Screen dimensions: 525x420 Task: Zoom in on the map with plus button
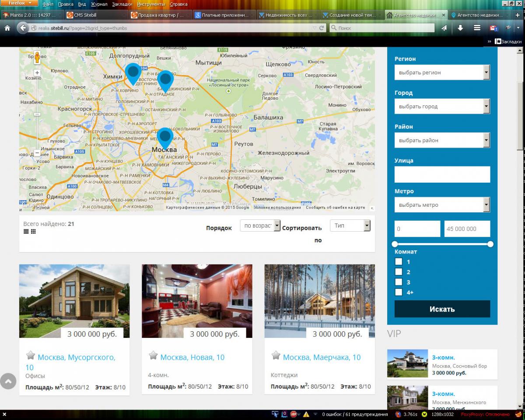(x=37, y=73)
